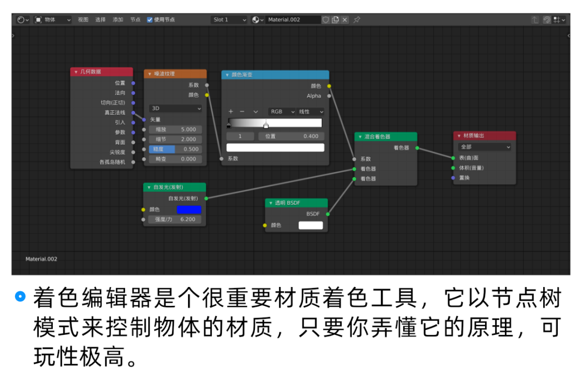Click the 系数 input socket on mix shader
Viewport: 582px width, 392px height.
[x=355, y=159]
